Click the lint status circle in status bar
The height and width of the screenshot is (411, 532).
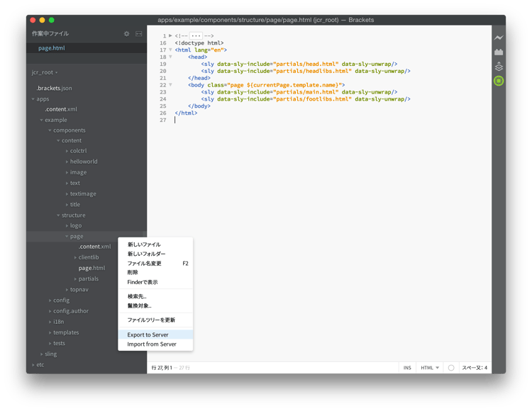click(451, 368)
